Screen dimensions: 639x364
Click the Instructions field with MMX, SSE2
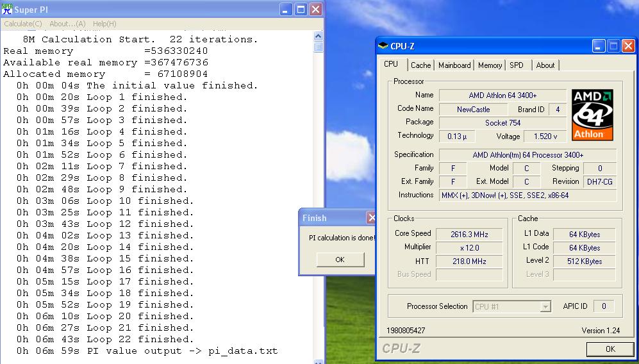coord(527,195)
